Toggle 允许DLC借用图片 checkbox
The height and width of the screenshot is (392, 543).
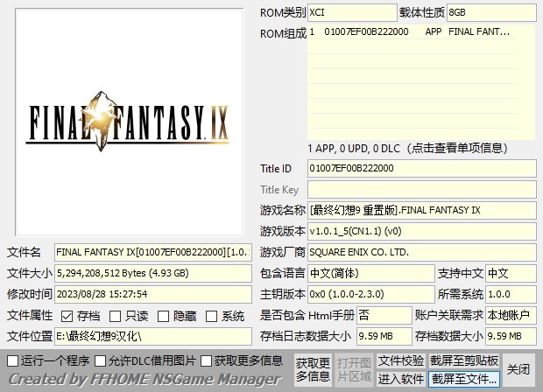pyautogui.click(x=101, y=360)
